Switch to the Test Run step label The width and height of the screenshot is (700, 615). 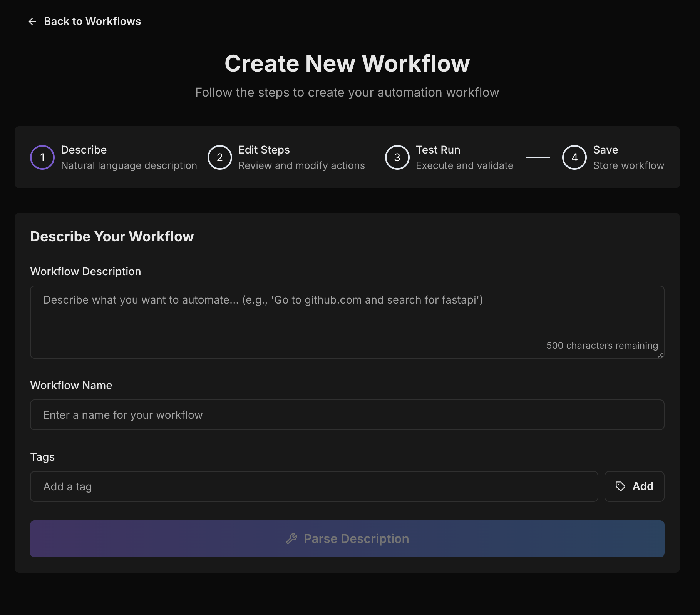point(438,150)
